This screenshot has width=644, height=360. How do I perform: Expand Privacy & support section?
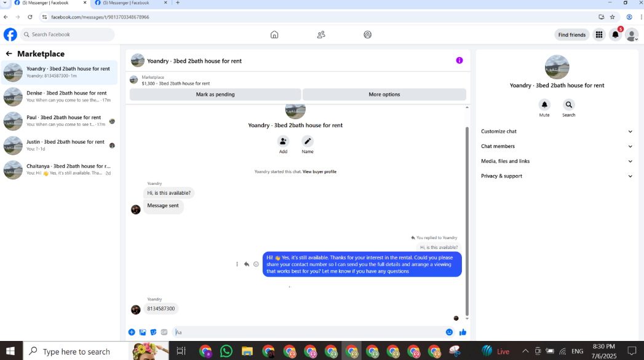(x=557, y=176)
